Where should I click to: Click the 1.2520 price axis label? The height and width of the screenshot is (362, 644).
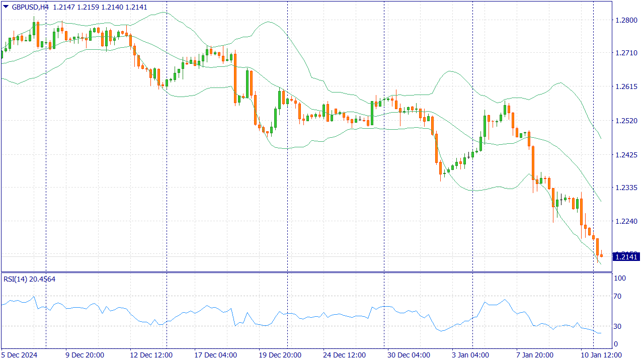point(626,121)
